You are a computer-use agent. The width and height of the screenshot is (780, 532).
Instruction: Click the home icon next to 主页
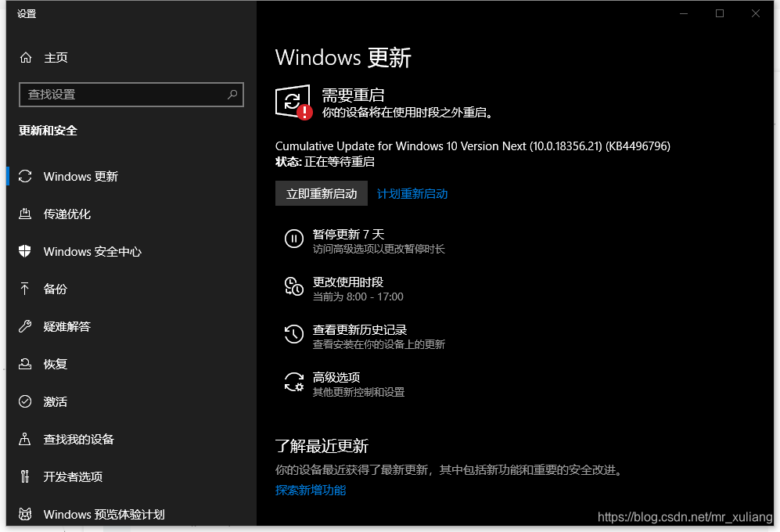pyautogui.click(x=25, y=58)
